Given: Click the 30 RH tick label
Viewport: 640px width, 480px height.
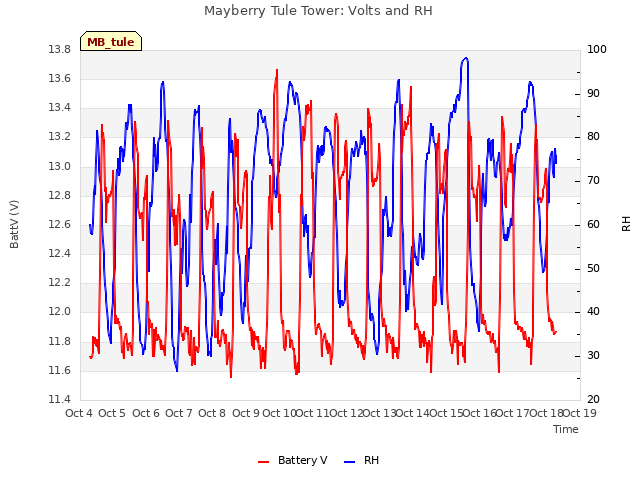Looking at the screenshot, I should click(x=593, y=356).
